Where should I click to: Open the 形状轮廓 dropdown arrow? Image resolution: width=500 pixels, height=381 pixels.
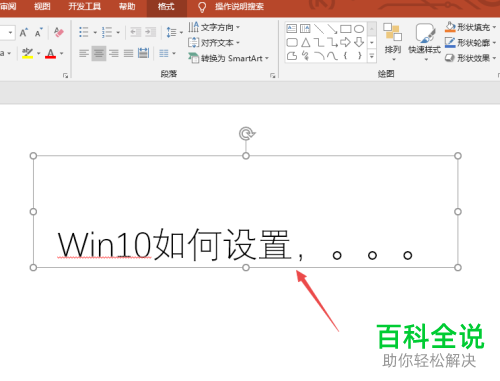[494, 43]
